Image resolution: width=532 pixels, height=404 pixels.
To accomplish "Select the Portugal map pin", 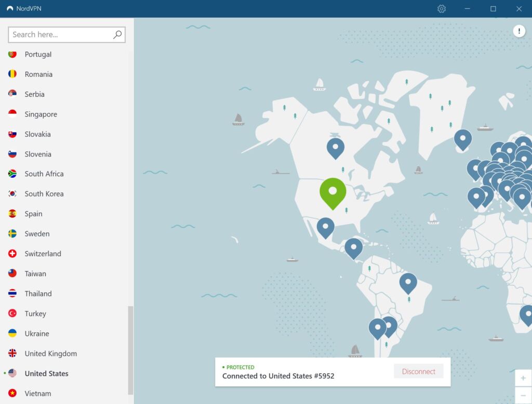I will 476,197.
